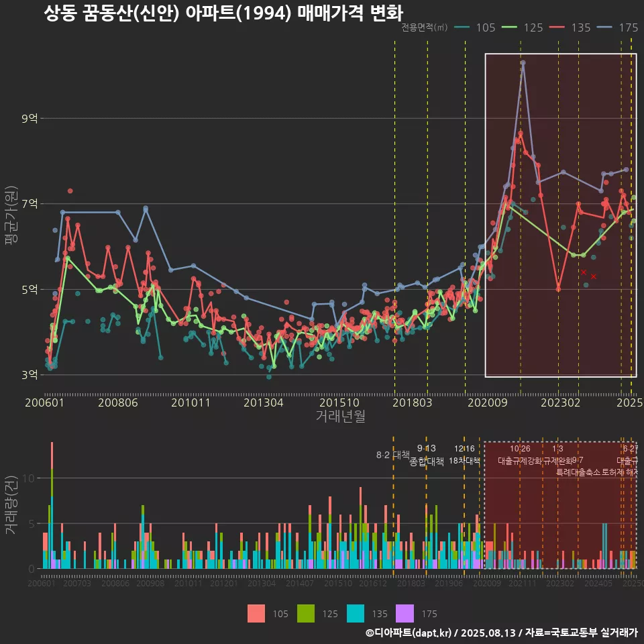This screenshot has height=644, width=644.
Task: Select the salmon 105 swatch in bottom legend
Action: coord(256,613)
